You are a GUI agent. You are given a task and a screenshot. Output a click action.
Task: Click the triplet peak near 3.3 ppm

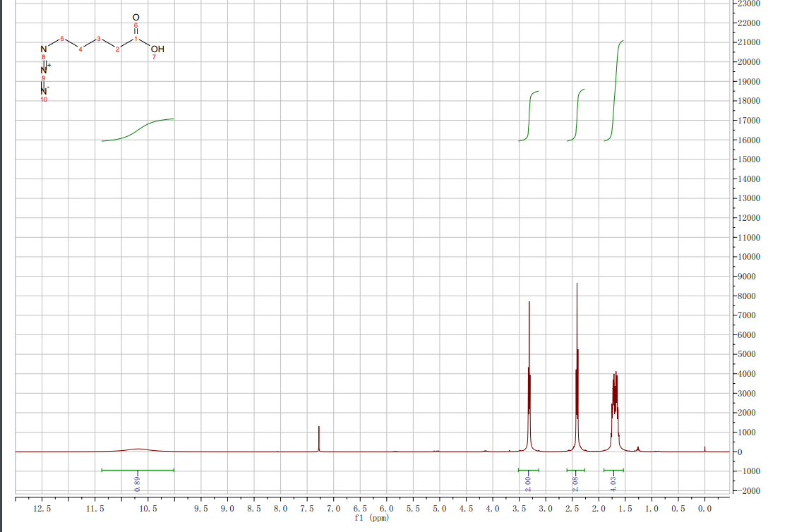(x=529, y=367)
